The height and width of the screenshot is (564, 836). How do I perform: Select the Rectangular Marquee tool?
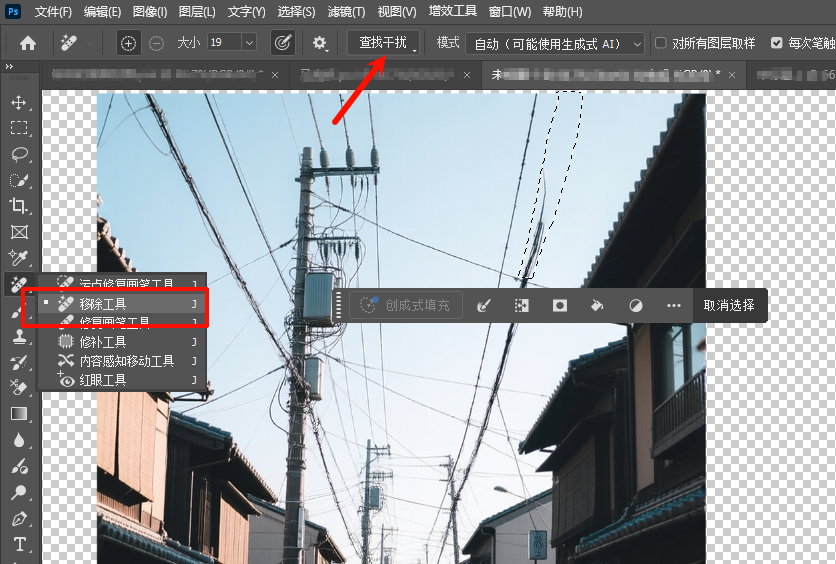(x=19, y=128)
